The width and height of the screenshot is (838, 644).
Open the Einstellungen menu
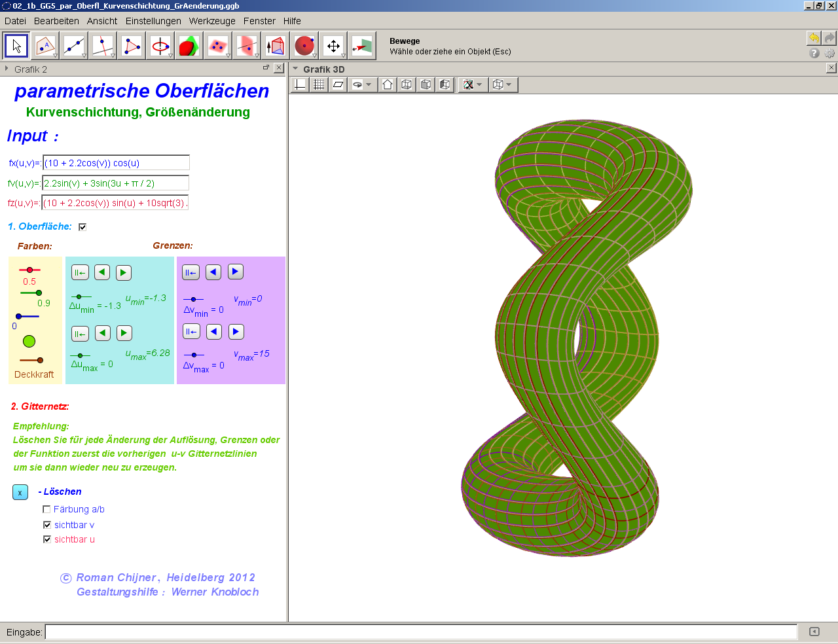pos(153,21)
